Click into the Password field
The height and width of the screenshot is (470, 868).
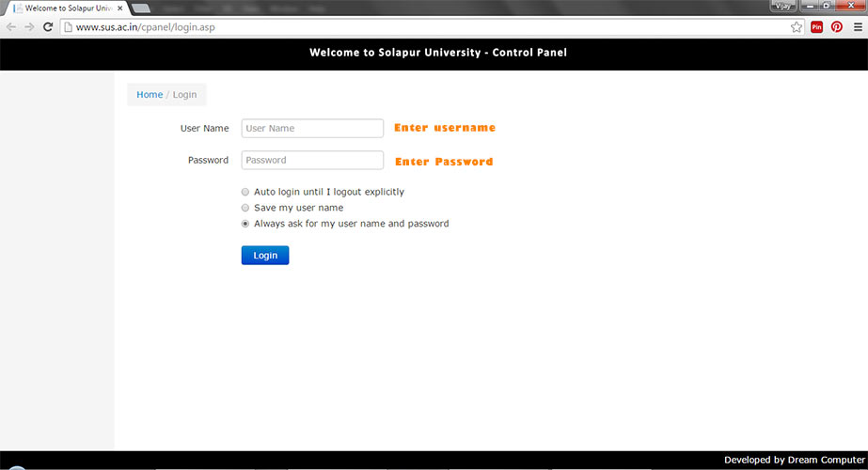312,160
